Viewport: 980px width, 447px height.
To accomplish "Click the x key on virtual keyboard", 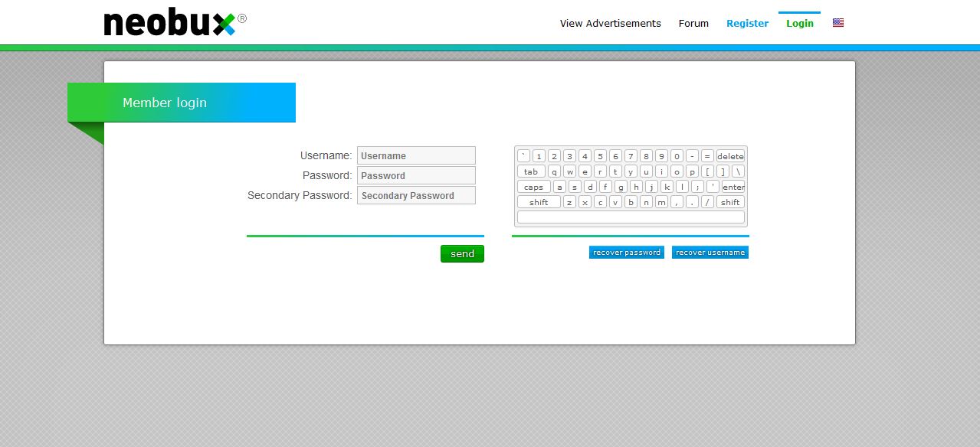I will click(585, 202).
